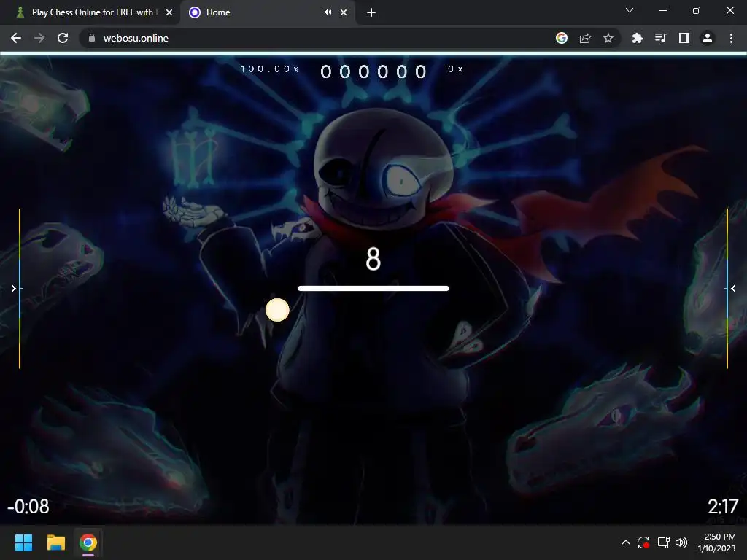Click the Chrome taskbar icon
This screenshot has width=747, height=560.
click(x=88, y=542)
